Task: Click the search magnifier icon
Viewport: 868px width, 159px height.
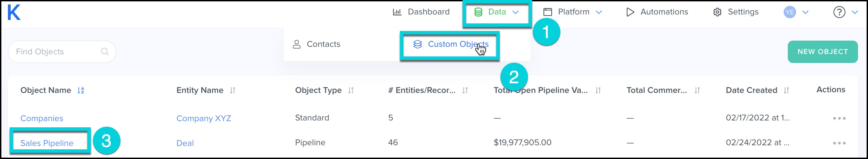Action: (105, 52)
